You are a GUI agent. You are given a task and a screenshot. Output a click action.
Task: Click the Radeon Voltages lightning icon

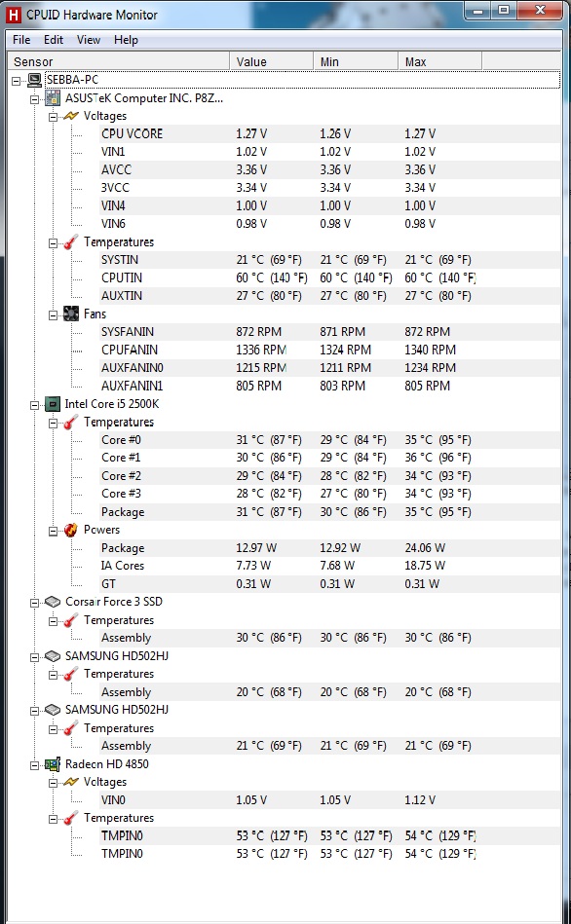tap(71, 782)
